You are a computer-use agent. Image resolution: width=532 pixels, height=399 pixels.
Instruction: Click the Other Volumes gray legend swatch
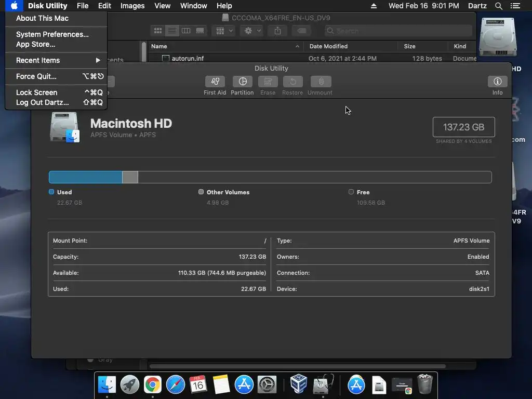click(x=201, y=192)
